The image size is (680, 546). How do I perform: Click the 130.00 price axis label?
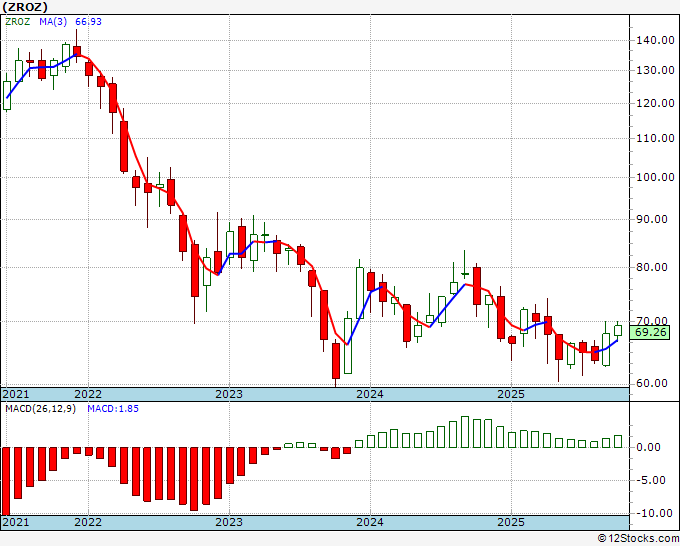[655, 70]
